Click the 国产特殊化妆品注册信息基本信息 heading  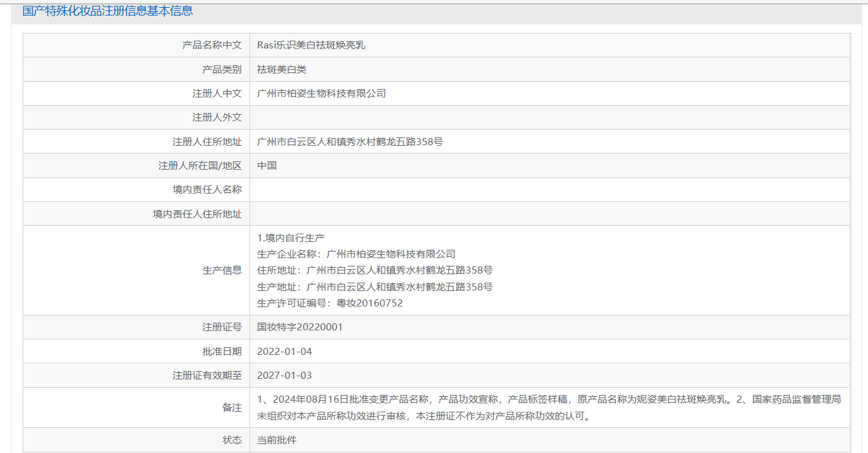coord(108,11)
